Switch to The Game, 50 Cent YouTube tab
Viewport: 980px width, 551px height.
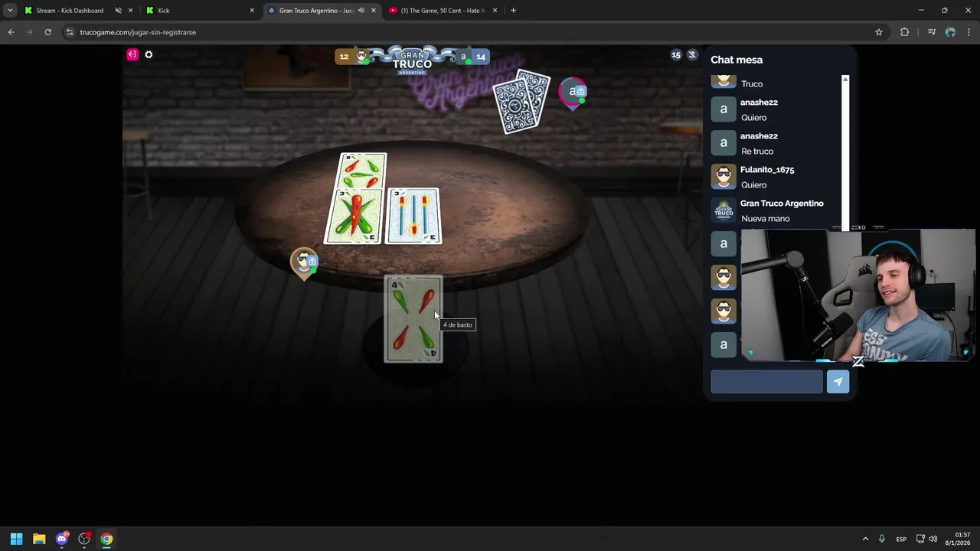coord(443,11)
